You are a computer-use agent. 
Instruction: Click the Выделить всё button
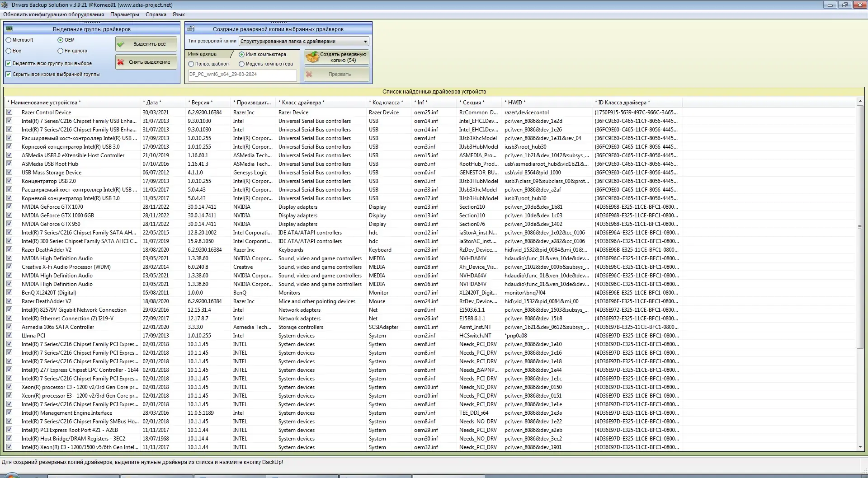pos(146,44)
